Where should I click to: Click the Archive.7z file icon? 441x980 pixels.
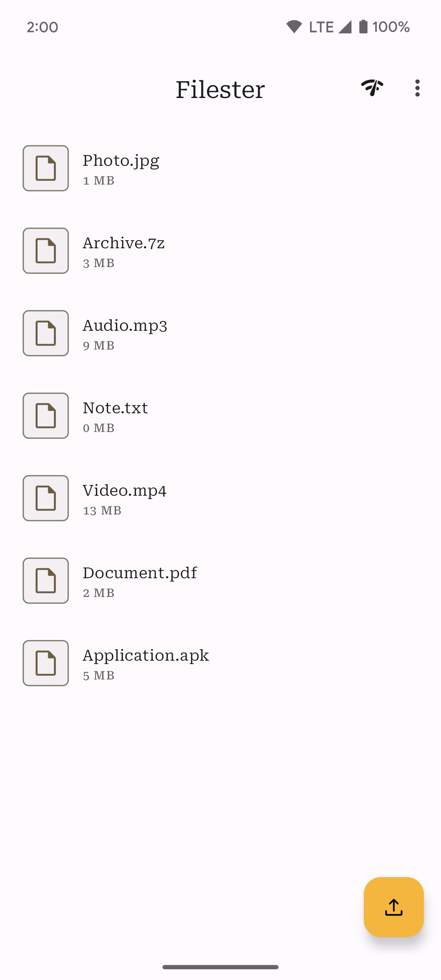tap(46, 251)
